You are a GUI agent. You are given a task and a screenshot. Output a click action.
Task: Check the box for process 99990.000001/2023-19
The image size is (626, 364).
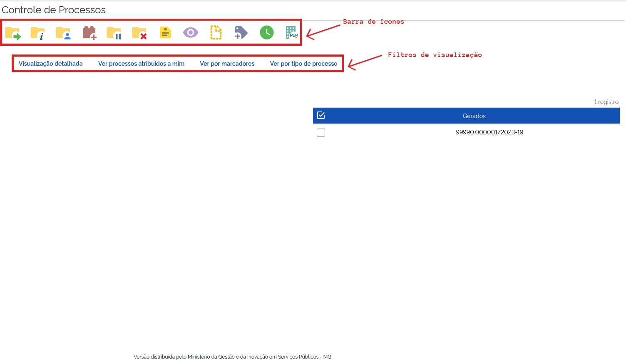[321, 133]
